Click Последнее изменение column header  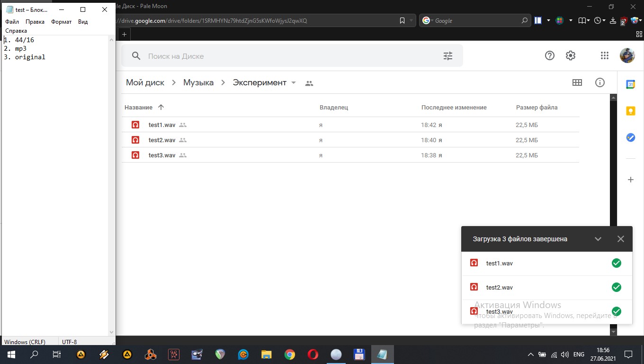[x=454, y=108]
